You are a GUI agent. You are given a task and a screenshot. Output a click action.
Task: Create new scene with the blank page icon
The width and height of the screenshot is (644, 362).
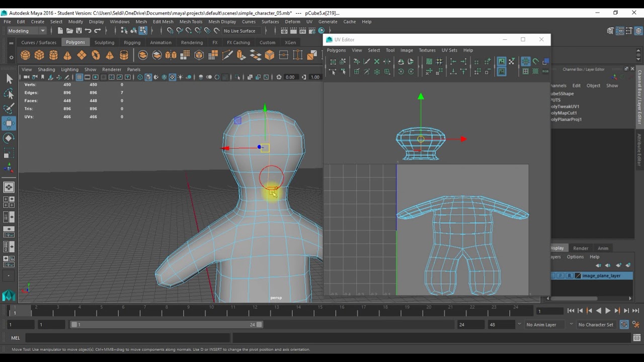click(60, 31)
